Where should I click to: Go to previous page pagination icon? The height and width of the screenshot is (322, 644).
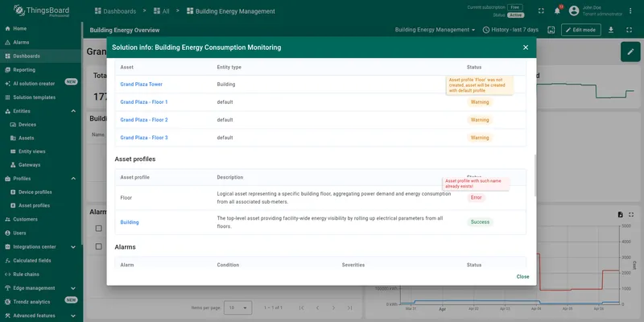(317, 308)
